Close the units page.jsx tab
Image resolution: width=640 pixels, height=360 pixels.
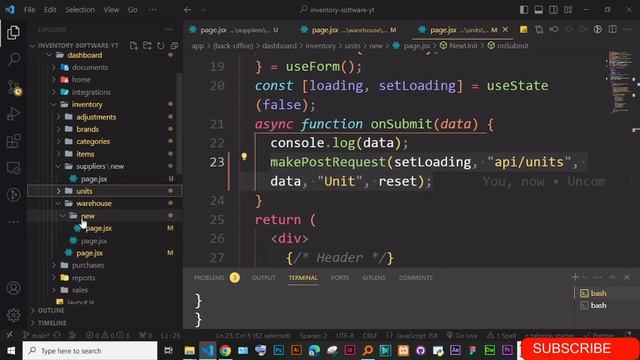click(505, 29)
